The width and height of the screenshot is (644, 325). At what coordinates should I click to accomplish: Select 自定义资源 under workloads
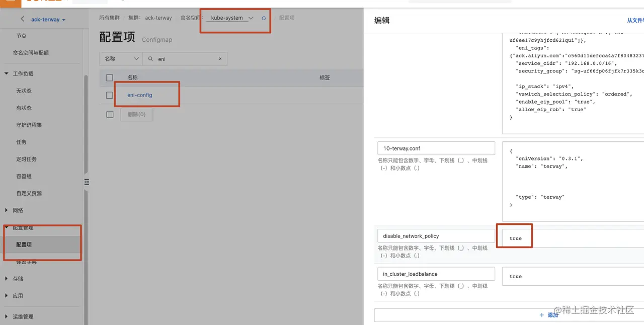(29, 193)
